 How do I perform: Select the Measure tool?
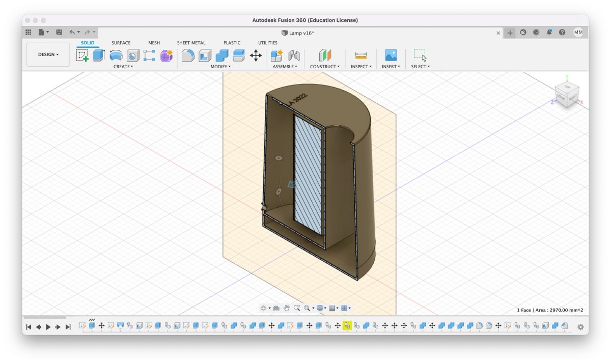361,55
